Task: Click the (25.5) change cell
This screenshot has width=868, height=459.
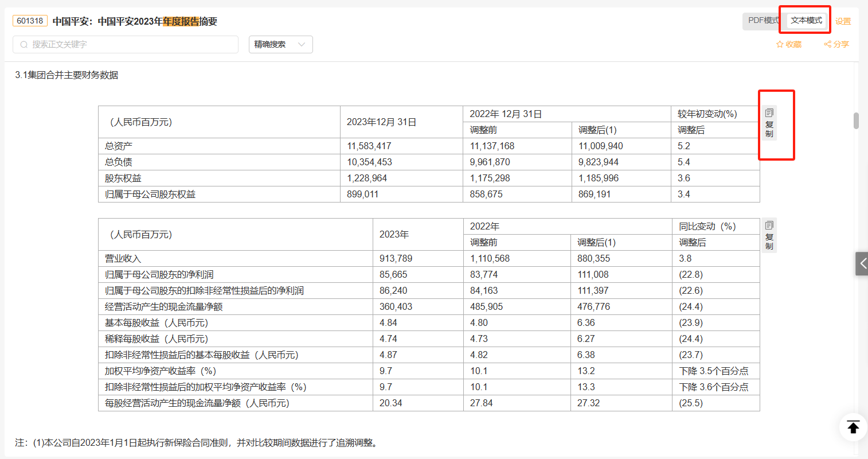Action: pyautogui.click(x=691, y=403)
